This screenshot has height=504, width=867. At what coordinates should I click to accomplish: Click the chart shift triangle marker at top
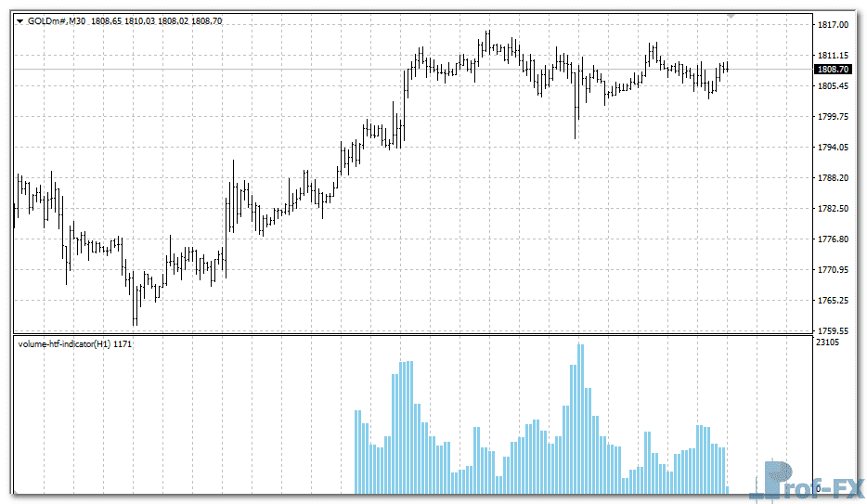[731, 16]
